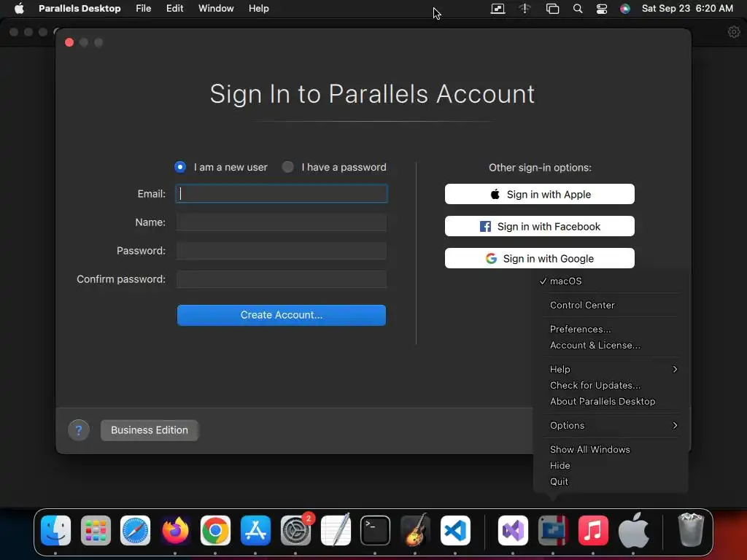Open GarageBand guitar icon
747x560 pixels.
(415, 530)
